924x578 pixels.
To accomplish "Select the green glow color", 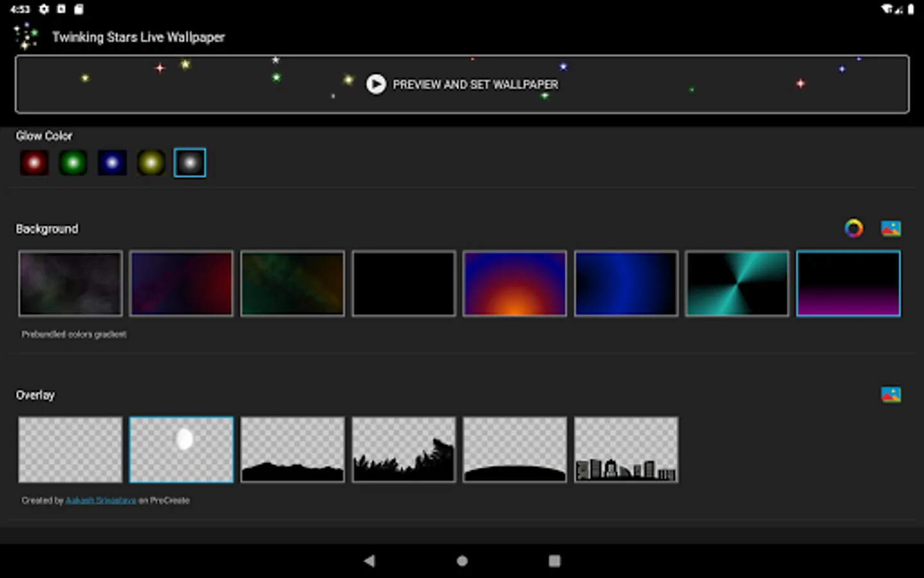I will [73, 163].
